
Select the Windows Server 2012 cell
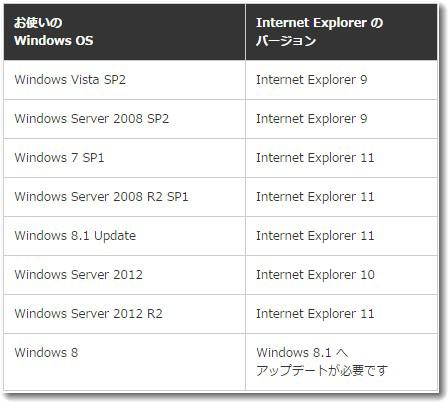124,275
